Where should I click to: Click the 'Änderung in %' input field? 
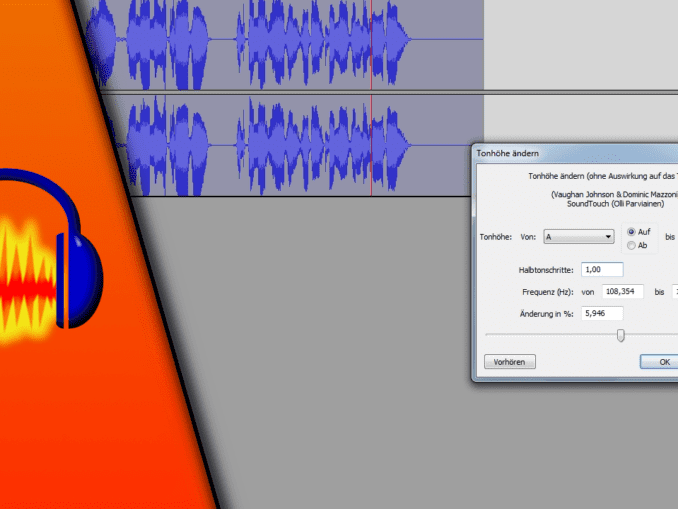(x=601, y=313)
